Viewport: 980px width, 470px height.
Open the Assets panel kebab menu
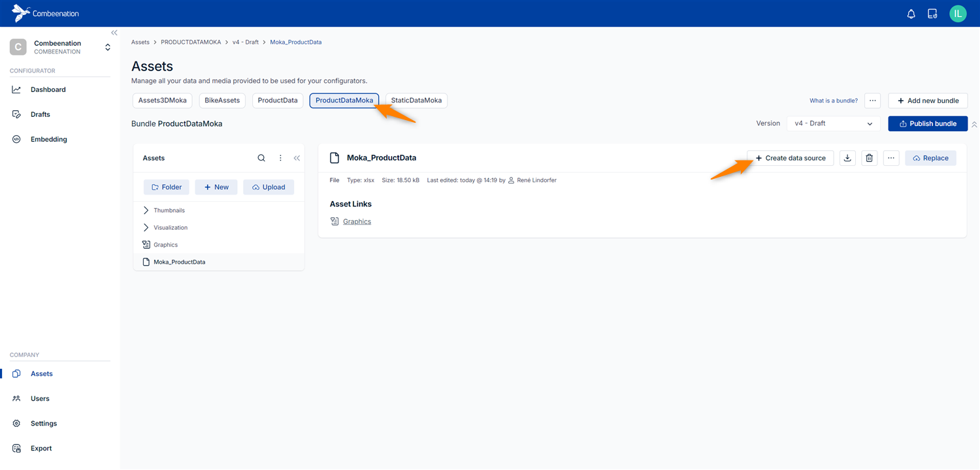pos(280,158)
